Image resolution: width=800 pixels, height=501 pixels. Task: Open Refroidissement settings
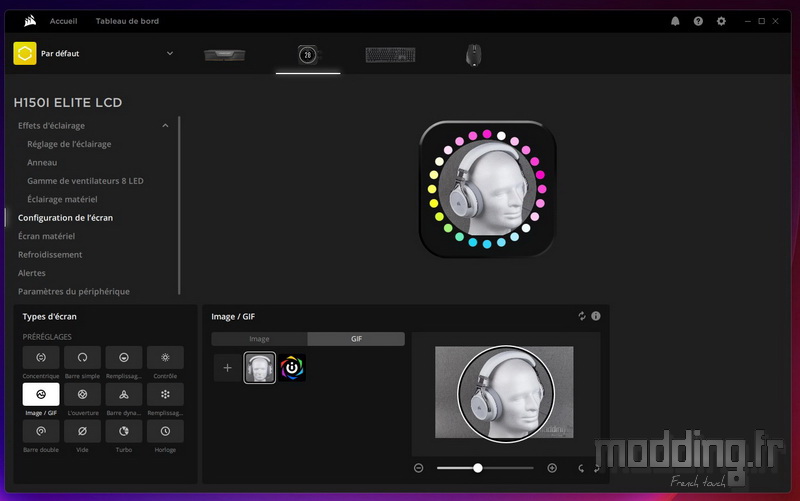tap(50, 254)
